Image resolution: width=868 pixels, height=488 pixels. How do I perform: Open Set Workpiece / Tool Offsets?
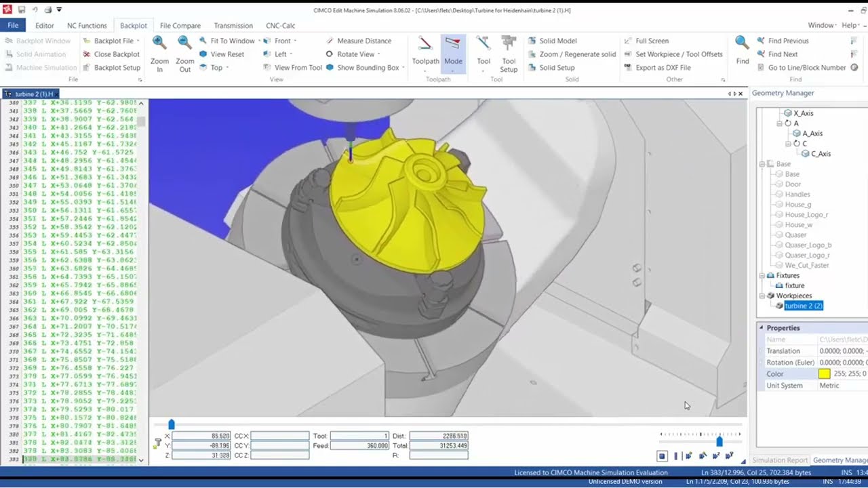pos(673,54)
